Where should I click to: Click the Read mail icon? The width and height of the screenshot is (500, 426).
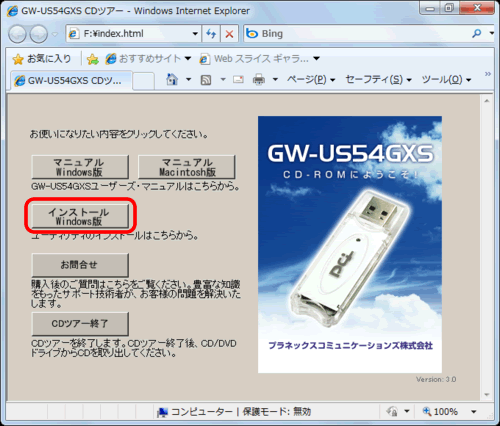coord(238,80)
